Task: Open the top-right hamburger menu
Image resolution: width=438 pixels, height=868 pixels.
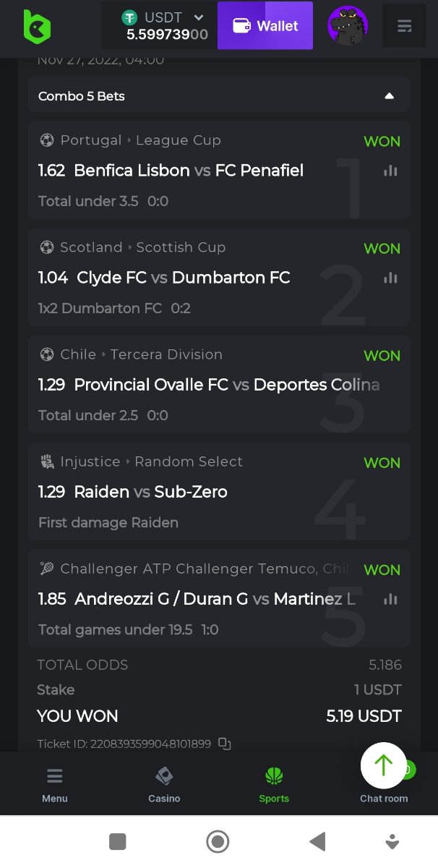Action: click(405, 26)
